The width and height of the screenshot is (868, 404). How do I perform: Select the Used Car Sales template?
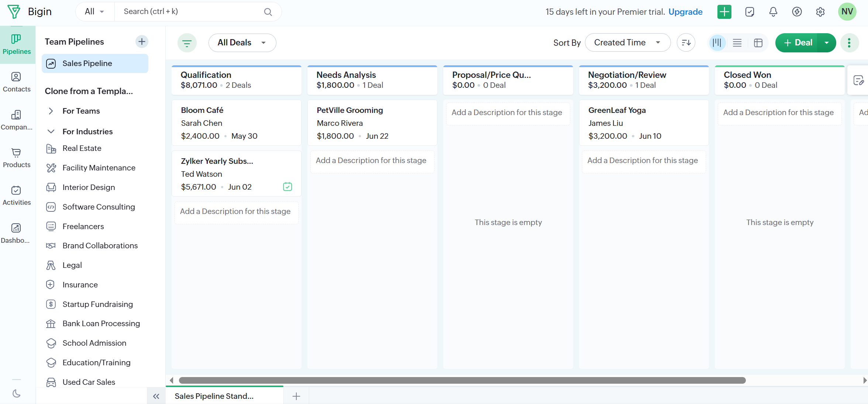point(89,382)
